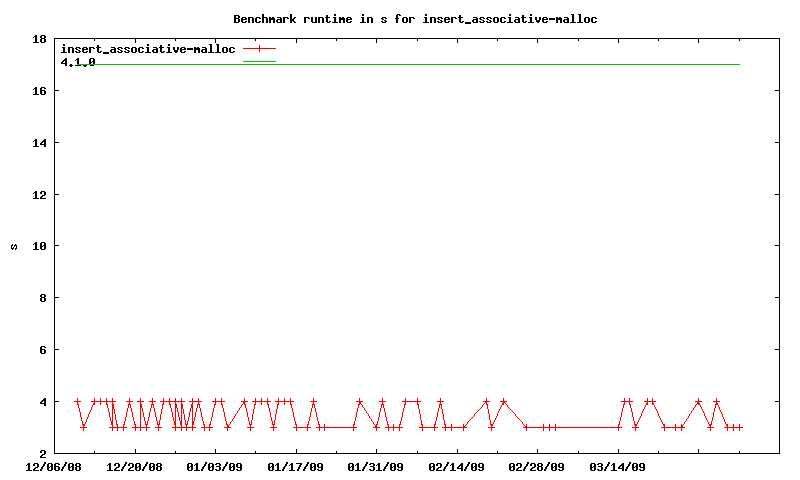This screenshot has height=480, width=800.
Task: Click the 2 y-axis tick label
Action: [x=43, y=453]
